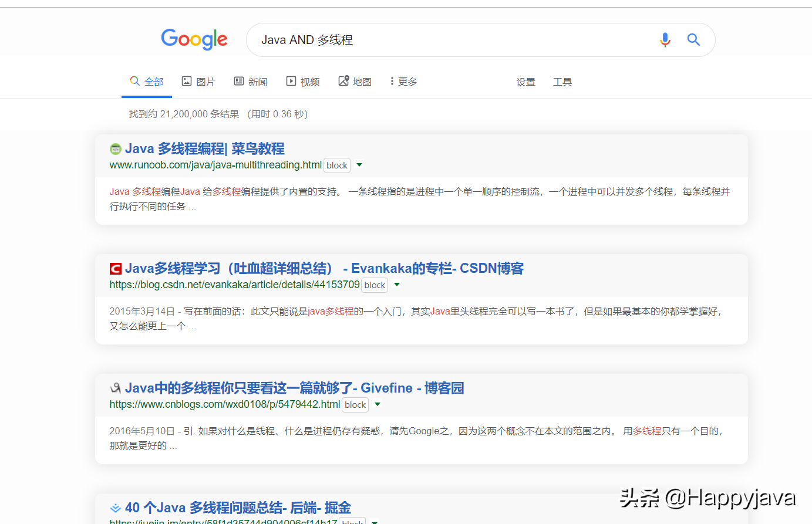Click the cnblogs.com URL text
The height and width of the screenshot is (524, 812).
[x=225, y=404]
